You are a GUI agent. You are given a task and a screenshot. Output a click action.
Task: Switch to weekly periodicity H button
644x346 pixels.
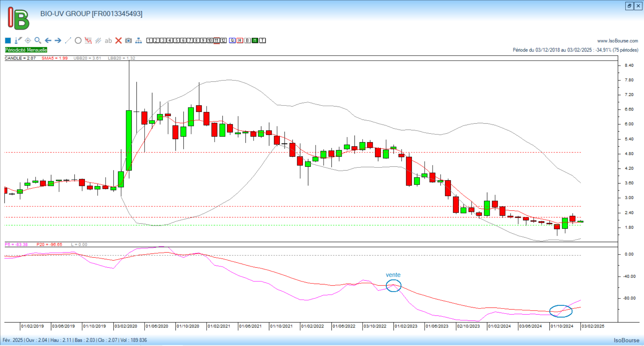point(240,41)
